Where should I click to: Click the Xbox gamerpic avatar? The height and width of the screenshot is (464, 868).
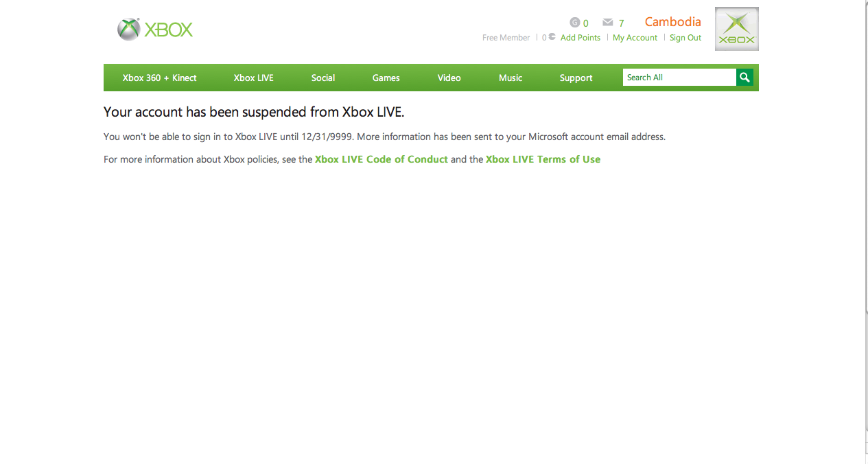[736, 29]
